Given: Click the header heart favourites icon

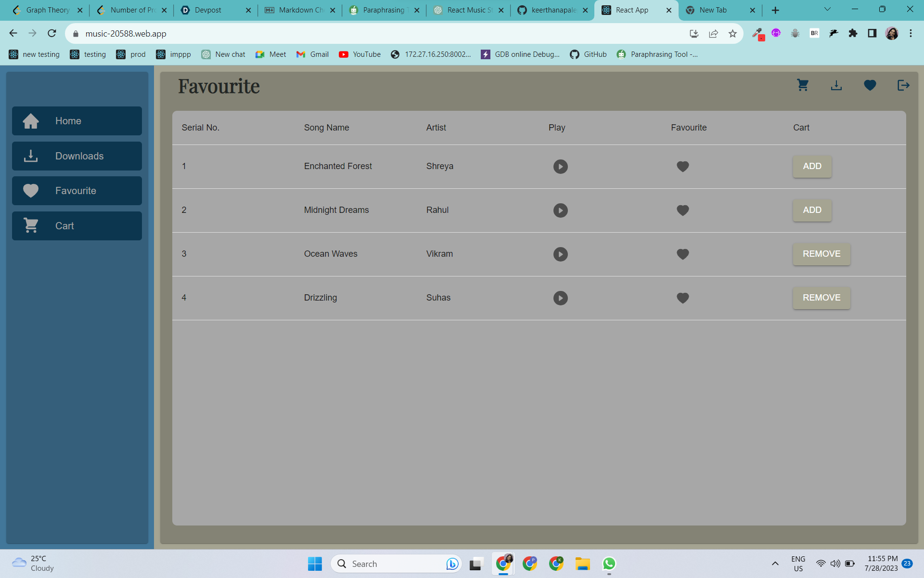Looking at the screenshot, I should [870, 85].
